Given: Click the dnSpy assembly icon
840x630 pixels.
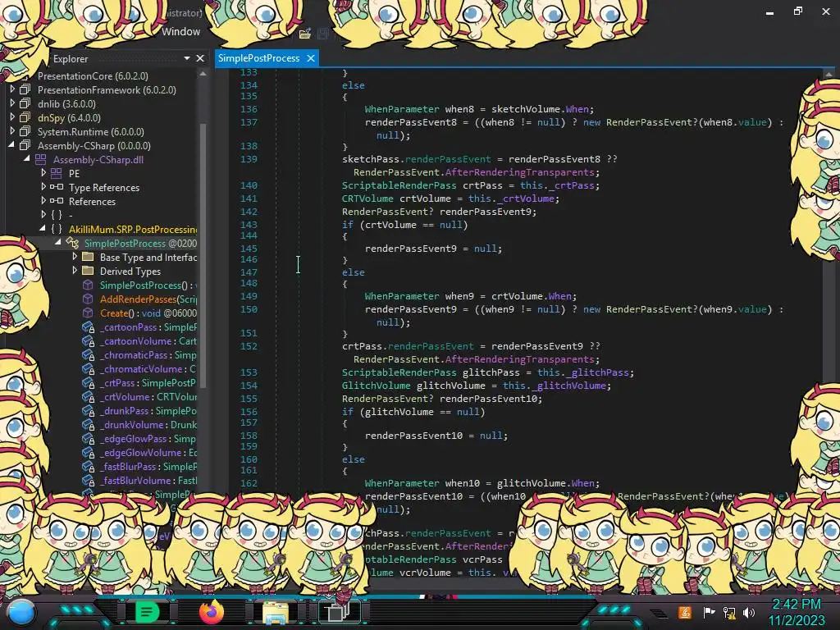Looking at the screenshot, I should point(25,117).
